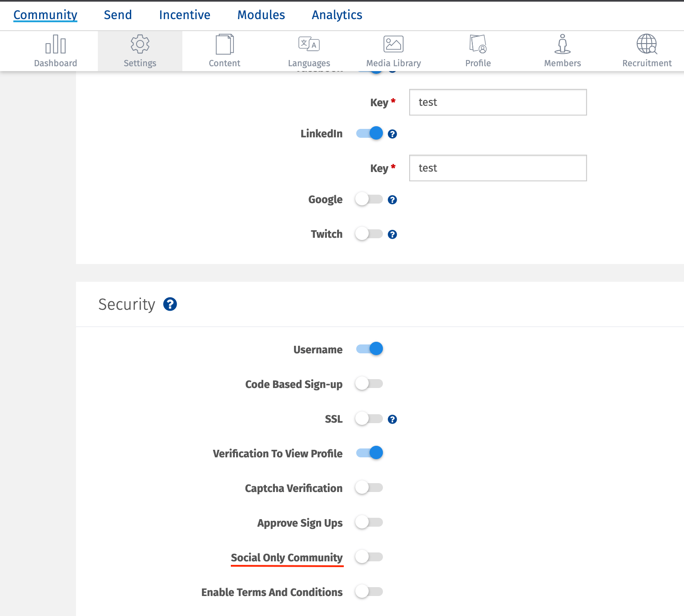Open the Dashboard panel

55,51
